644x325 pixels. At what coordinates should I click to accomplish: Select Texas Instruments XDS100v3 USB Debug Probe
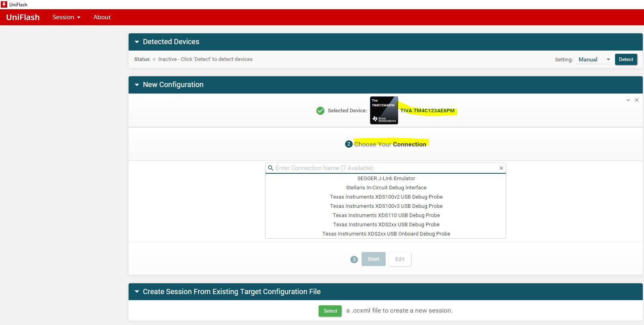[x=386, y=206]
